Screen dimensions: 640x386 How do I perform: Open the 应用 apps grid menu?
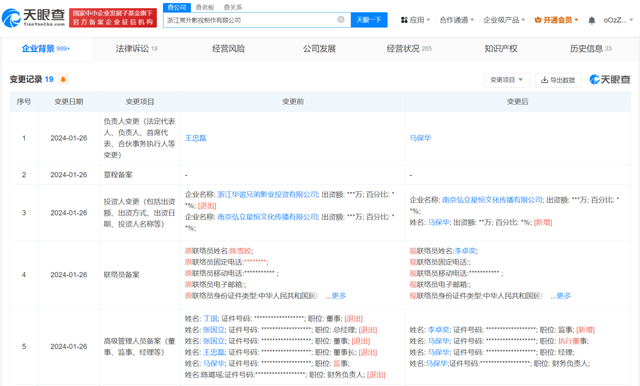tap(416, 20)
